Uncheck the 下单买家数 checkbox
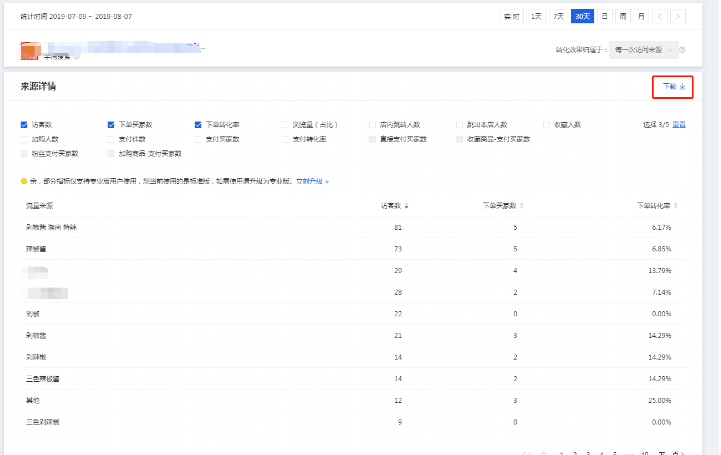Screen dimensions: 721x455 click(111, 125)
